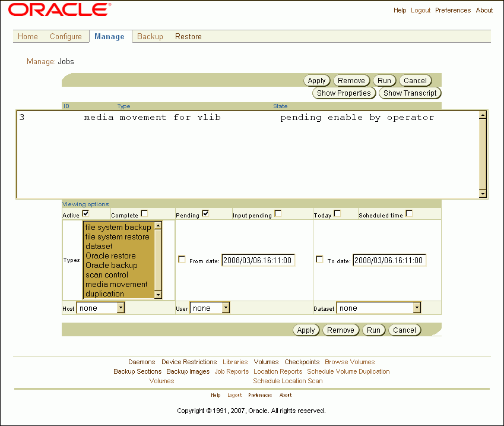Screen dimensions: 504x426
Task: Click Show Transcript button
Action: coord(410,93)
